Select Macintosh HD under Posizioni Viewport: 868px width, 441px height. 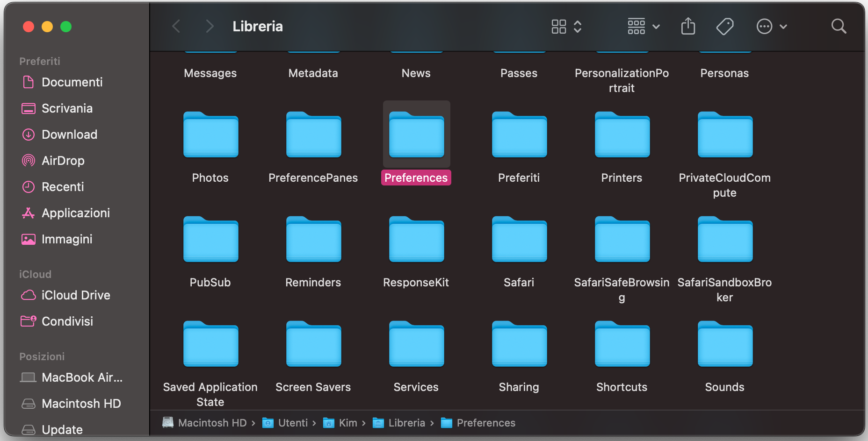pyautogui.click(x=81, y=403)
